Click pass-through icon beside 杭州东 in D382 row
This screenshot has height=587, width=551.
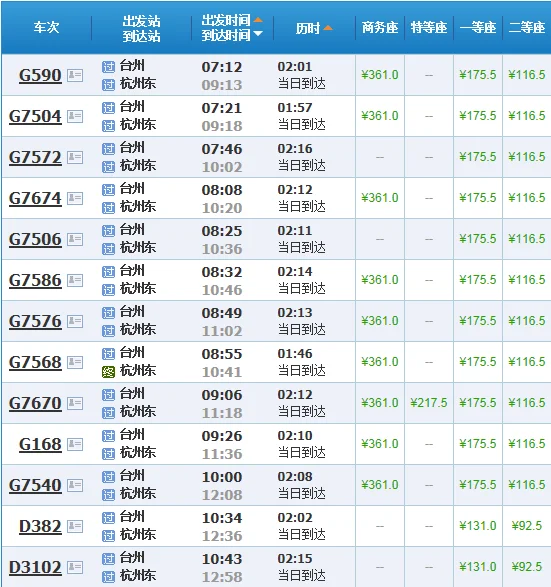click(x=109, y=536)
